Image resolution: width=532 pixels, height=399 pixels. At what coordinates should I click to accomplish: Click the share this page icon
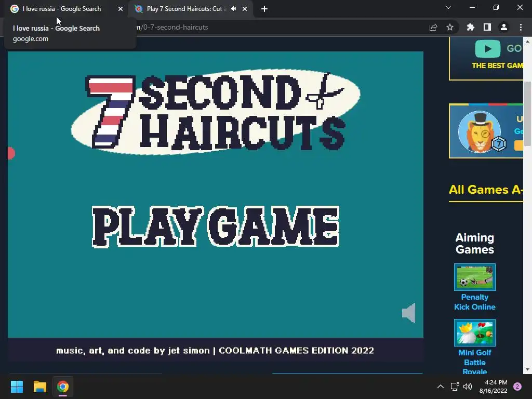pos(433,28)
